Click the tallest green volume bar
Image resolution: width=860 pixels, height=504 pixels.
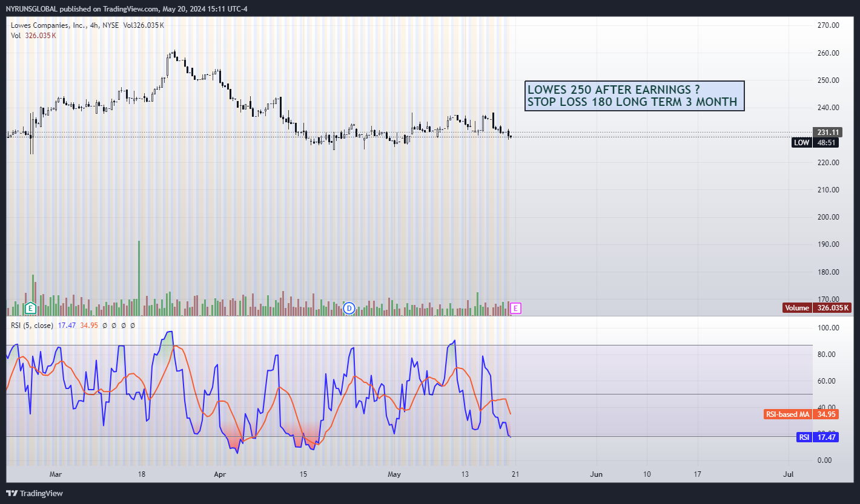click(139, 278)
